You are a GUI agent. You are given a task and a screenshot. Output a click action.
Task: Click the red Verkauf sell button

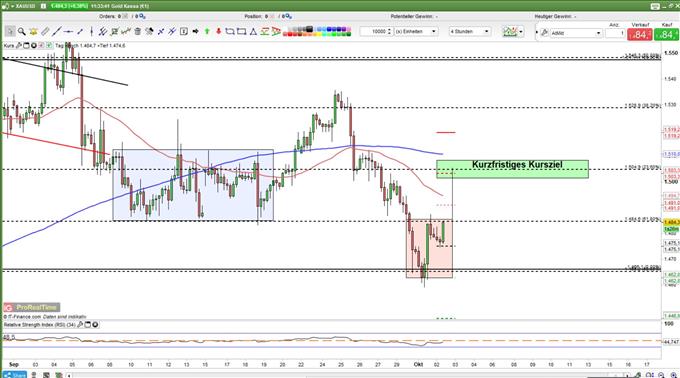point(640,34)
